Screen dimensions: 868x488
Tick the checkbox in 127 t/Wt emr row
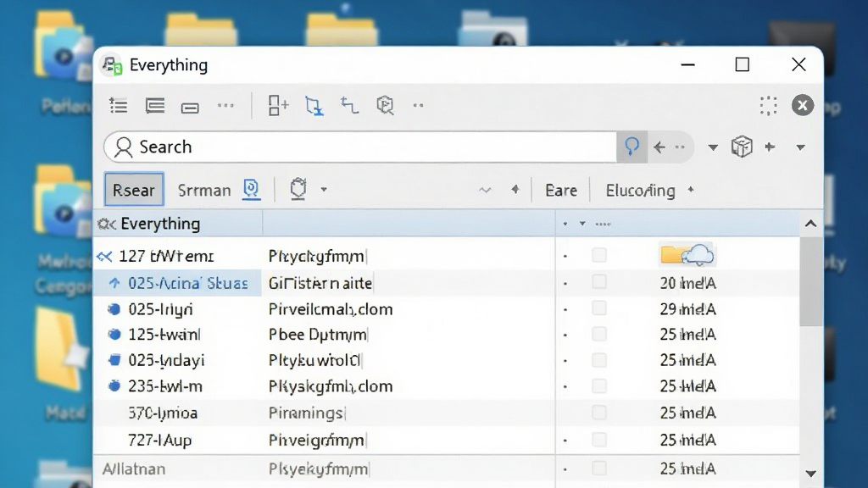pos(599,255)
